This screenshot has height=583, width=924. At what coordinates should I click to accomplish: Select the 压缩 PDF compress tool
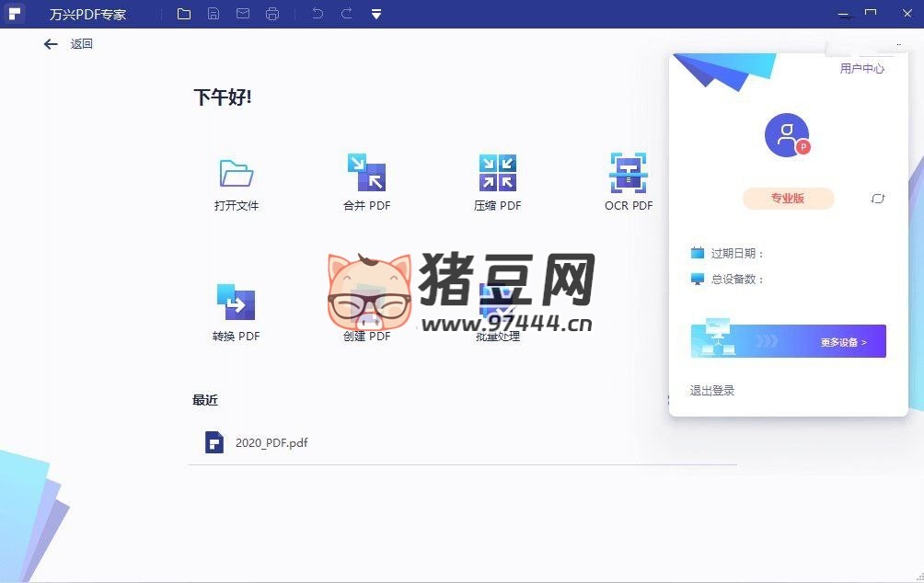point(498,174)
